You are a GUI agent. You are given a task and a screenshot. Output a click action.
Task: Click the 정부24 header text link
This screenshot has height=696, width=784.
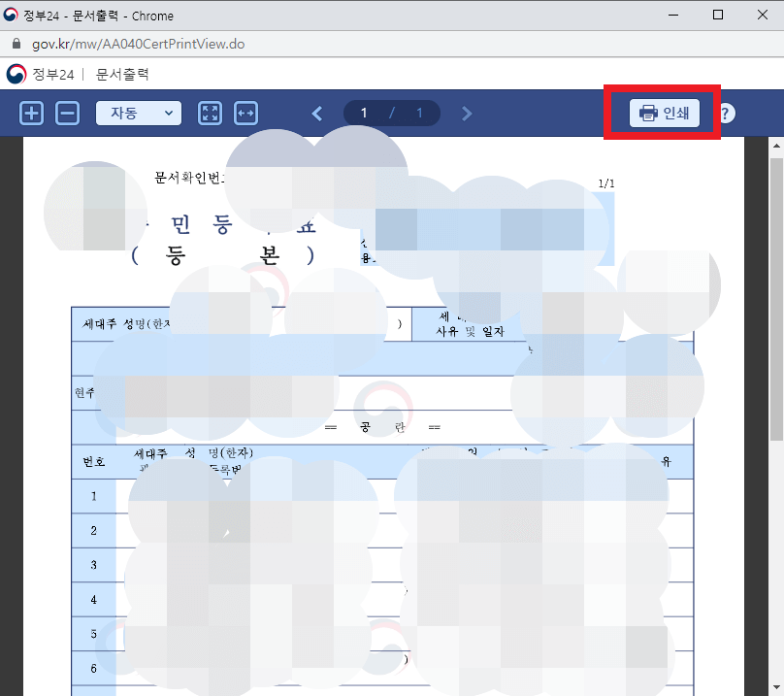click(54, 73)
